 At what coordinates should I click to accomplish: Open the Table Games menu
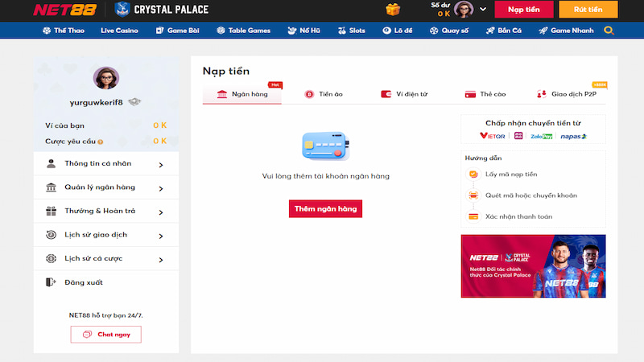click(244, 31)
